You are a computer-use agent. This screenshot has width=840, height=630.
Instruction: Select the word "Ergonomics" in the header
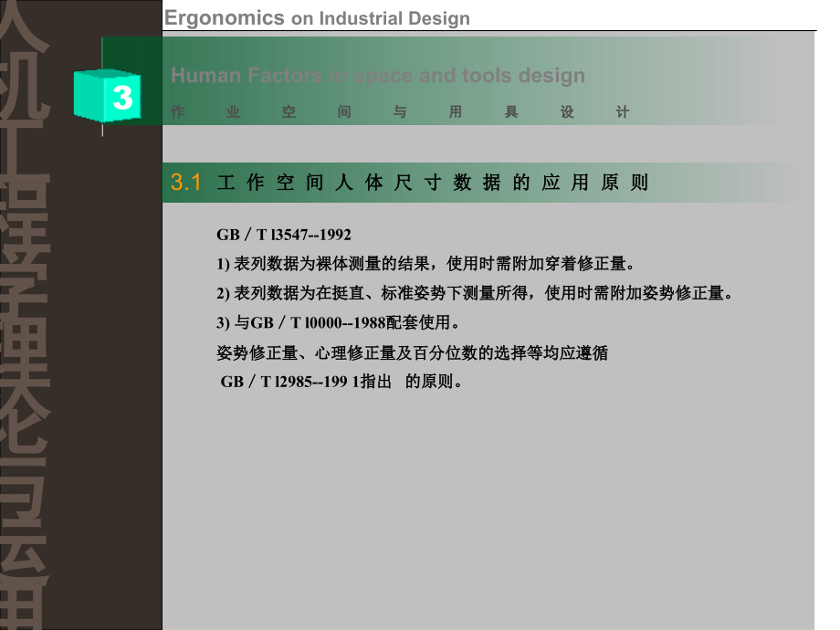click(x=225, y=17)
